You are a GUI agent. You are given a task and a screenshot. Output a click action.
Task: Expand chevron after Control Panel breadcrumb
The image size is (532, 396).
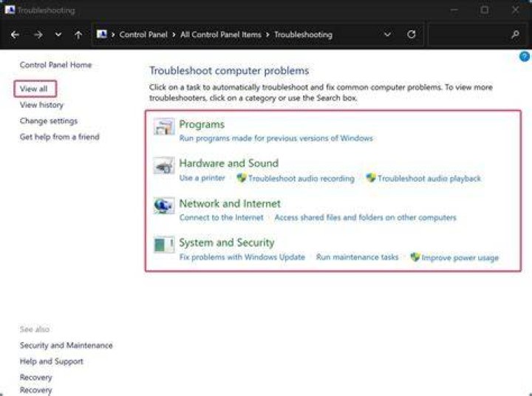tap(174, 35)
